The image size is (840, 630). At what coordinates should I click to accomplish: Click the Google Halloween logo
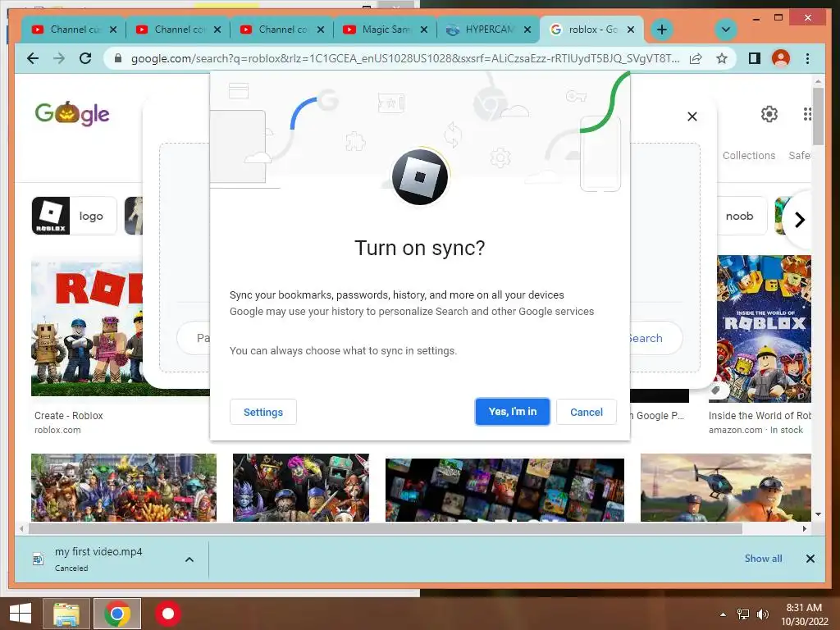[x=72, y=113]
